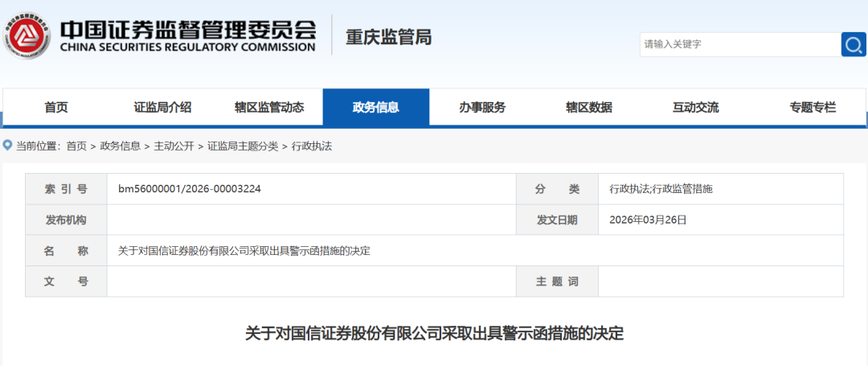Click index number bm56000001/2026-00003224
This screenshot has height=366, width=868.
click(190, 189)
